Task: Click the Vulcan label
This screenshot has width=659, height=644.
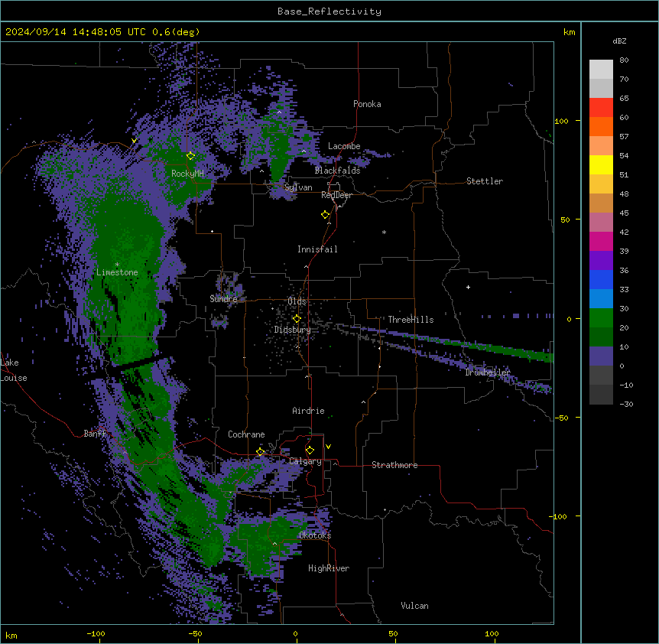Action: [414, 606]
